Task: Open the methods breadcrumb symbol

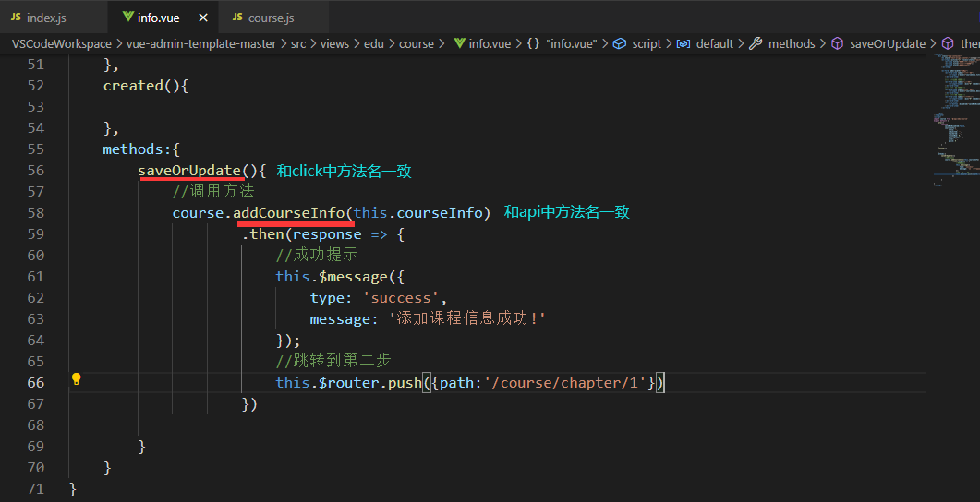Action: pos(792,43)
